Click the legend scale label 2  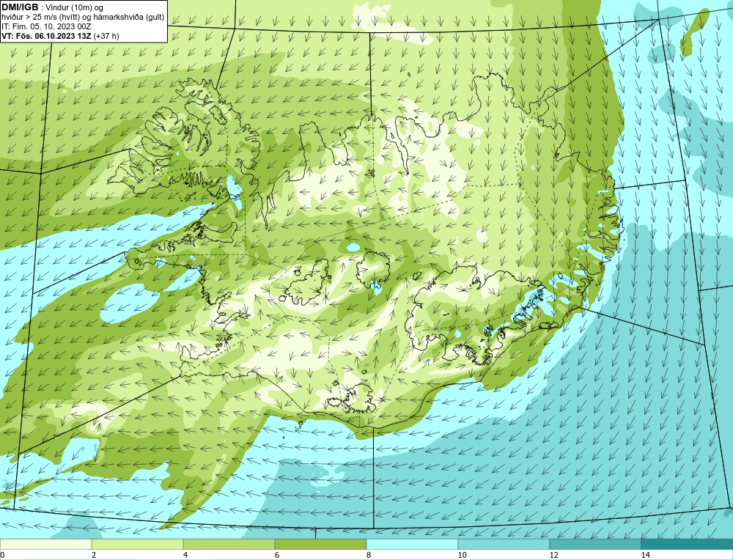coord(94,555)
